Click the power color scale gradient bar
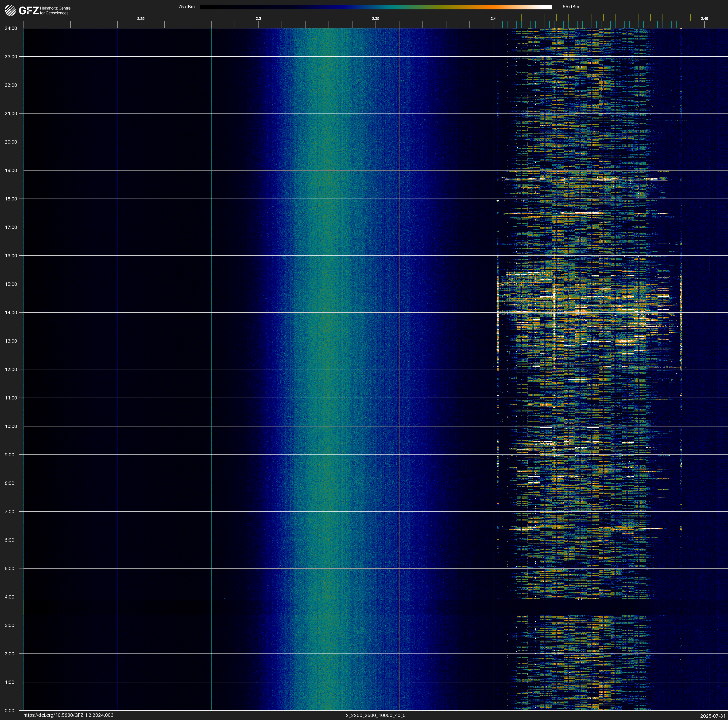 click(x=375, y=7)
